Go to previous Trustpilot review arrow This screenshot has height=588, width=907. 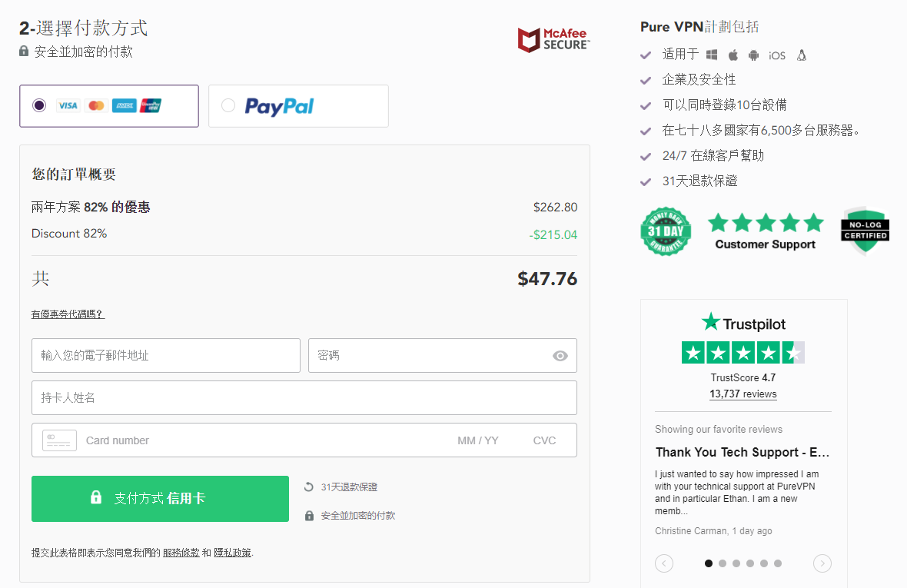[664, 563]
